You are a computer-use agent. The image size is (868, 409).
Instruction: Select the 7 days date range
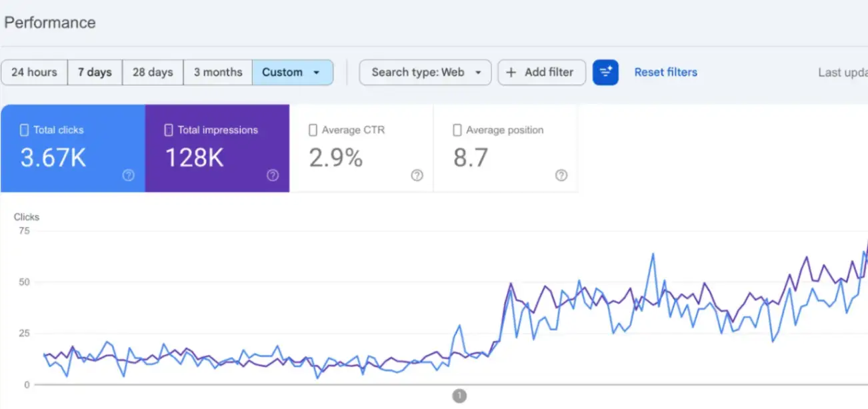(95, 73)
